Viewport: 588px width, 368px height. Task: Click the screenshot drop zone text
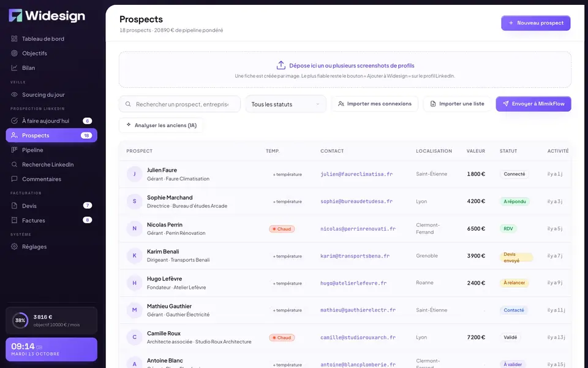(352, 66)
